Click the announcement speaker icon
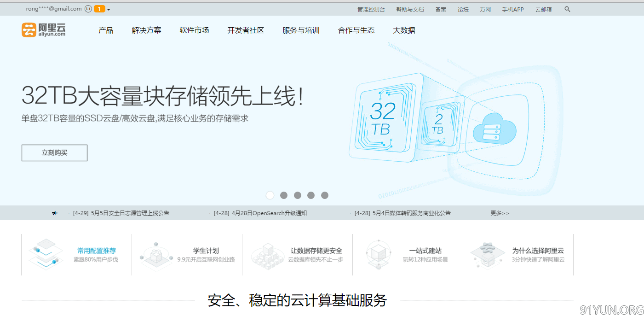The image size is (644, 316). click(54, 213)
